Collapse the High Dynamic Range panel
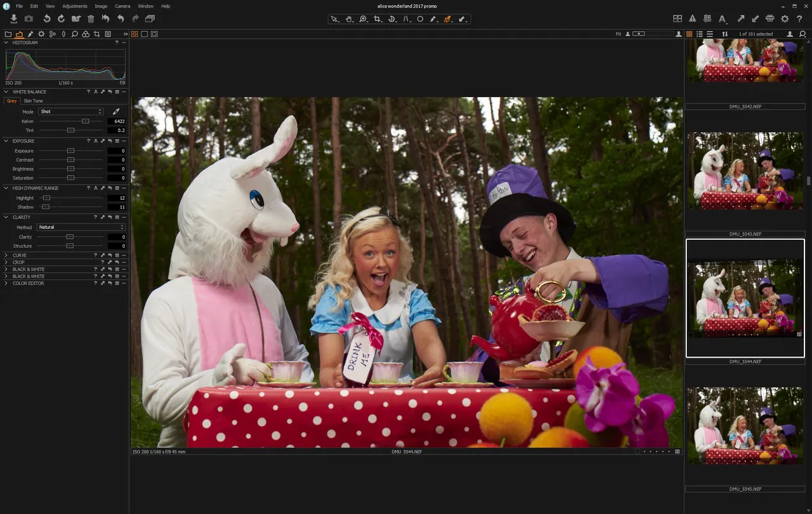This screenshot has height=514, width=812. coord(6,188)
